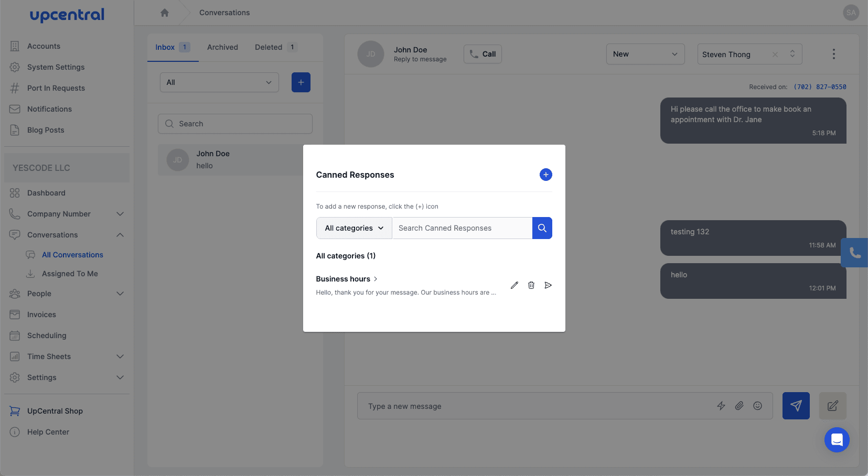868x476 pixels.
Task: Send the Business hours canned response
Action: coord(548,285)
